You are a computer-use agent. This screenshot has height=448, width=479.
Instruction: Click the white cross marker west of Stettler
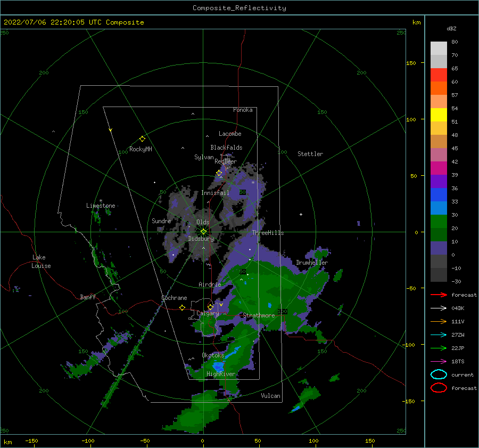[x=301, y=214]
